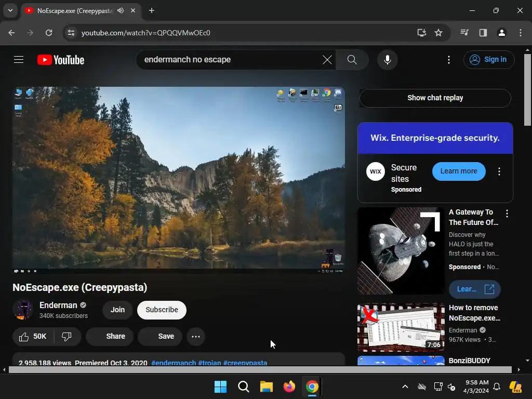Viewport: 532px width, 399px height.
Task: Subscribe to the Enderman channel
Action: click(162, 310)
